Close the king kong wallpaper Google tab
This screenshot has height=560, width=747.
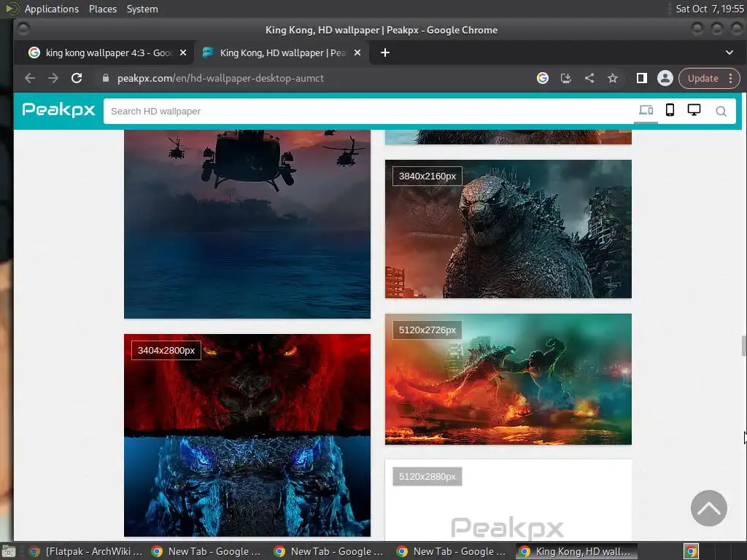pyautogui.click(x=183, y=52)
